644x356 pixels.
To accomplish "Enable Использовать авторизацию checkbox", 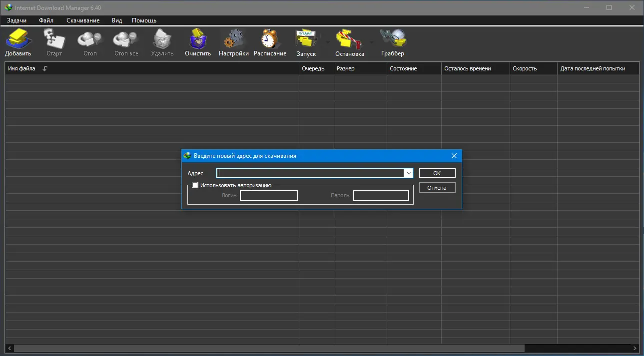I will [195, 185].
